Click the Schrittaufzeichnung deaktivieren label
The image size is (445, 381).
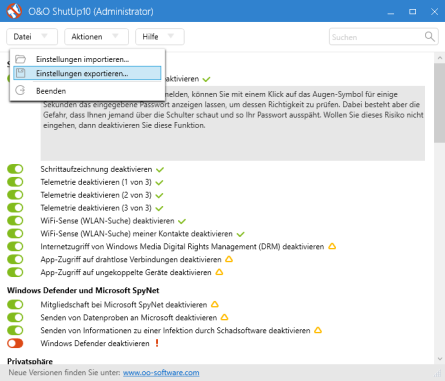(x=96, y=169)
